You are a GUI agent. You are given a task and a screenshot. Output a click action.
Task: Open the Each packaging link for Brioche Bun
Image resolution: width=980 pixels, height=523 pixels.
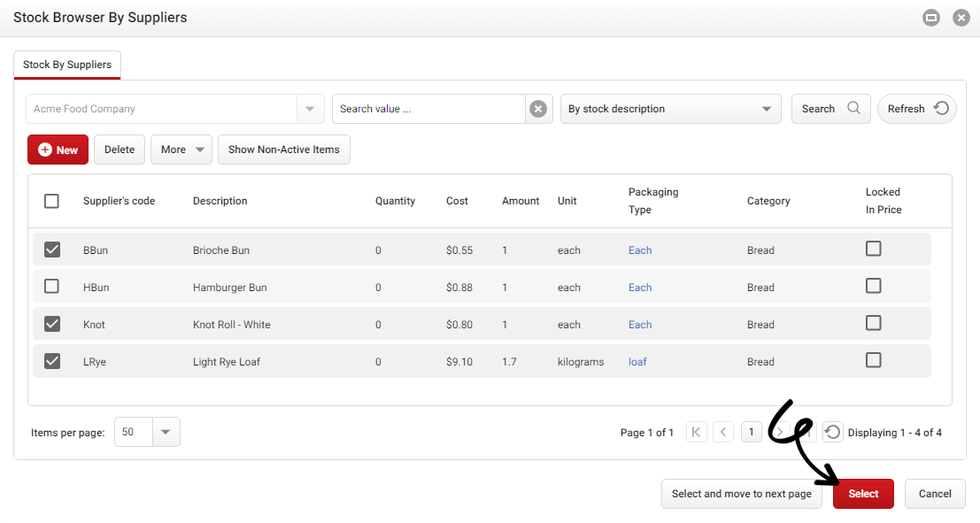pos(640,250)
